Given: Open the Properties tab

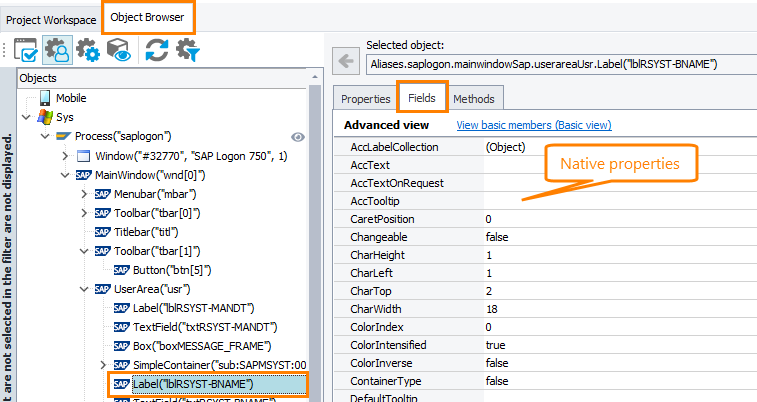Looking at the screenshot, I should coord(365,99).
